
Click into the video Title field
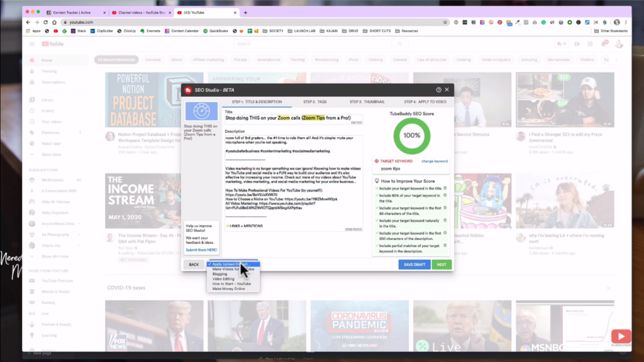click(x=293, y=119)
